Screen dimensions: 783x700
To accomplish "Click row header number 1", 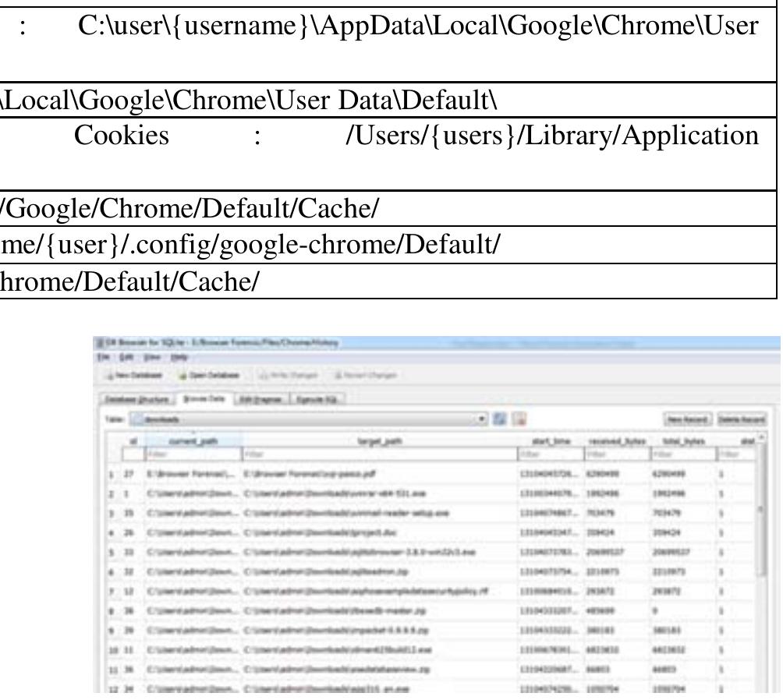I will (111, 474).
